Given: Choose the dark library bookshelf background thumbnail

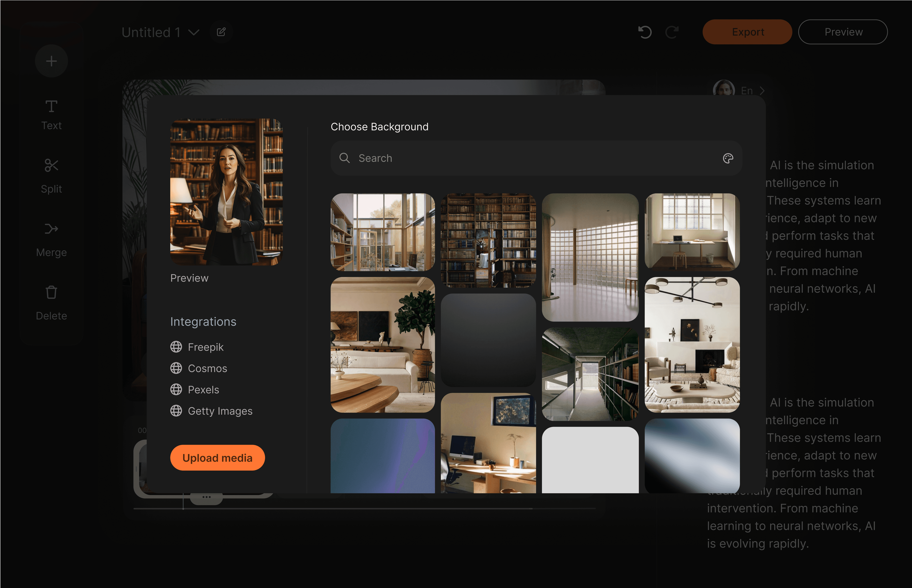Looking at the screenshot, I should coord(488,240).
